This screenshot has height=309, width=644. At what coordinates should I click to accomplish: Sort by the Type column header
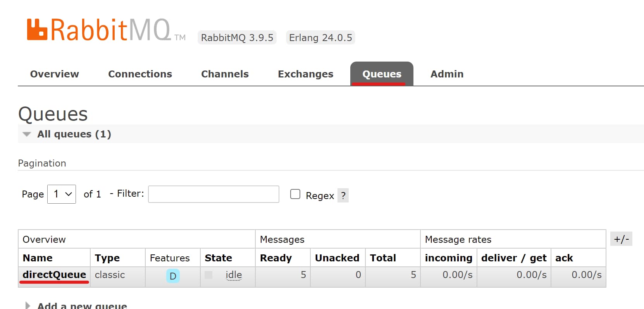point(107,258)
